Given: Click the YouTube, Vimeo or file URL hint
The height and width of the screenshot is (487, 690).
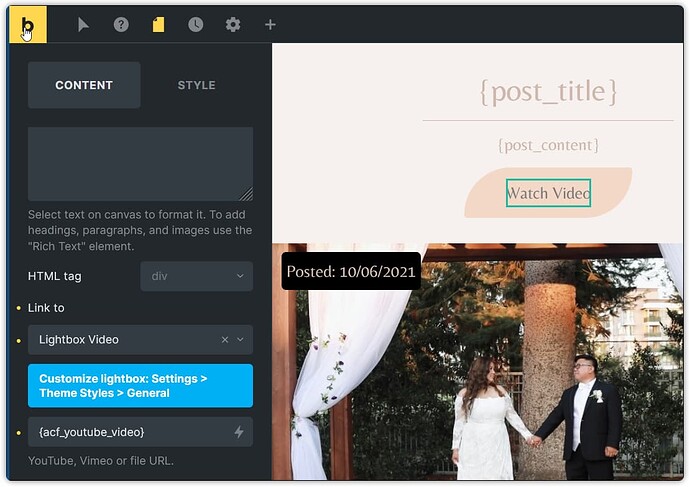Looking at the screenshot, I should point(101,461).
